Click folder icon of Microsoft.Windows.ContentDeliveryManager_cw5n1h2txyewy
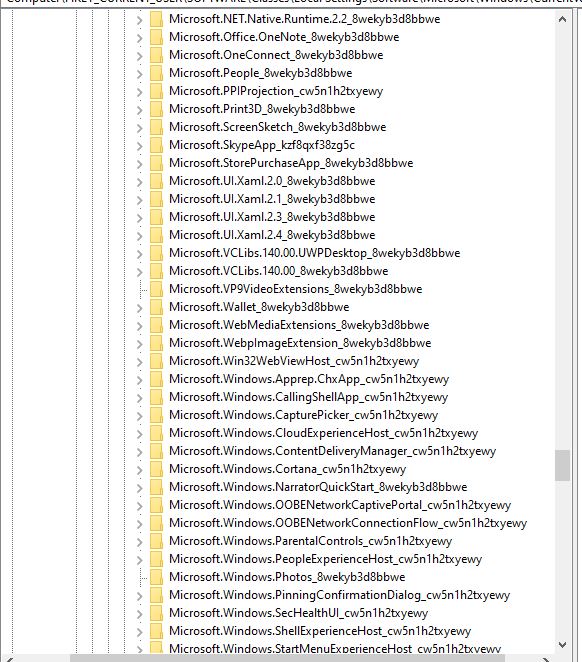 pyautogui.click(x=156, y=451)
